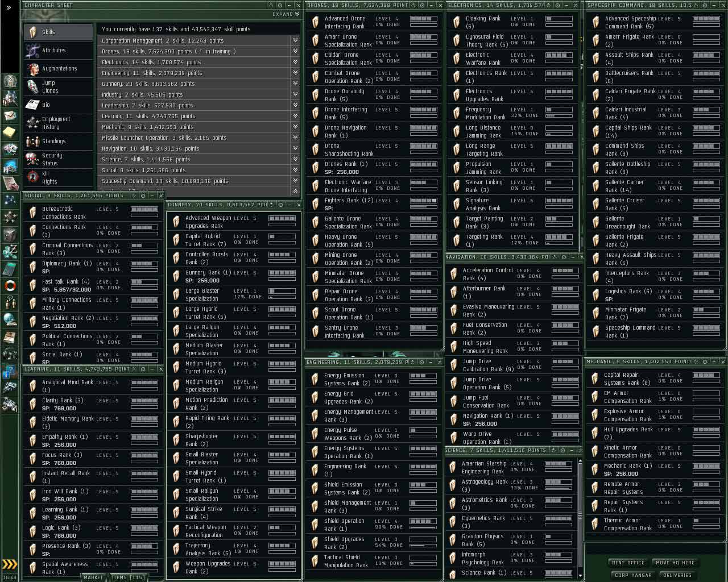Select the book icon beside Analytical Mind Rank (1)
Viewport: 728px width, 582px height.
click(33, 386)
